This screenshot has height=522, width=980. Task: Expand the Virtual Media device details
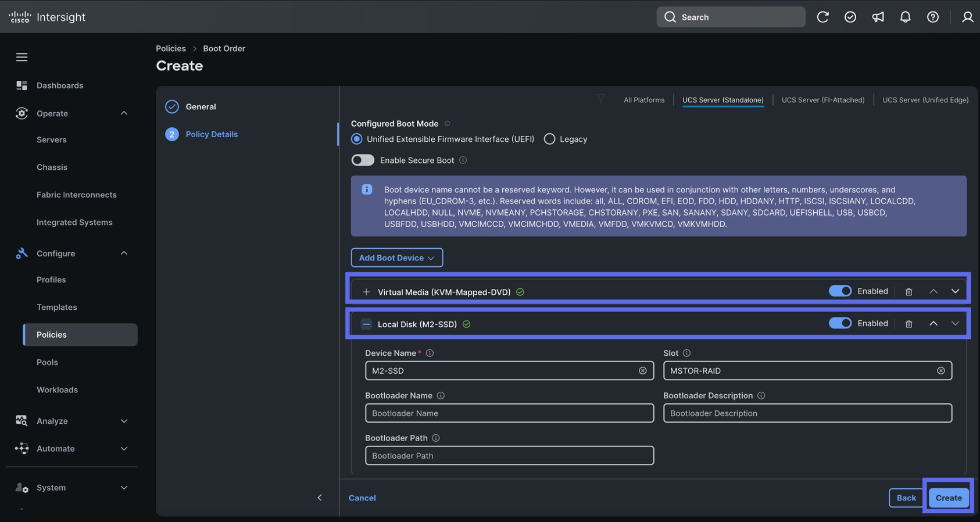366,292
